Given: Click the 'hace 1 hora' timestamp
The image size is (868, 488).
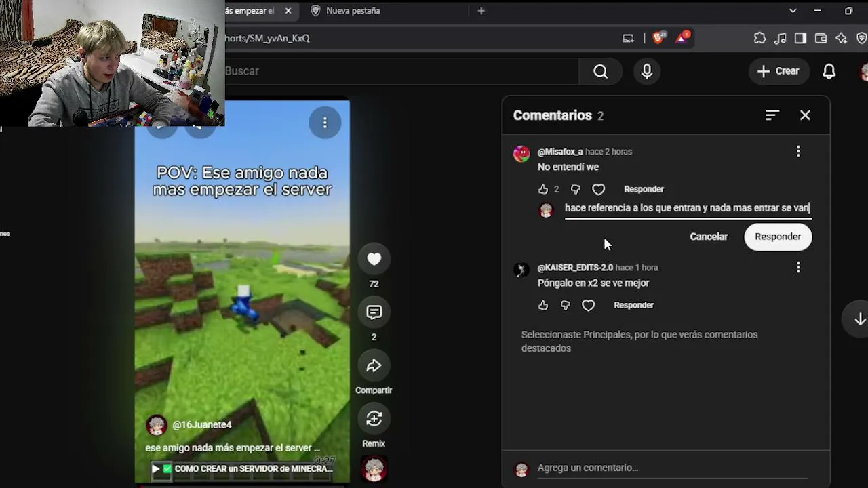Looking at the screenshot, I should click(636, 268).
